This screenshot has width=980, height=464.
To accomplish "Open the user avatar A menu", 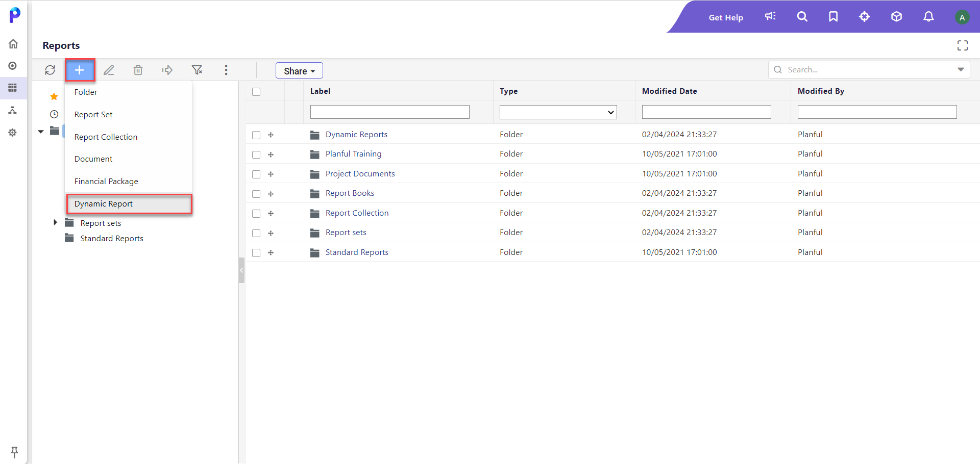I will 962,17.
